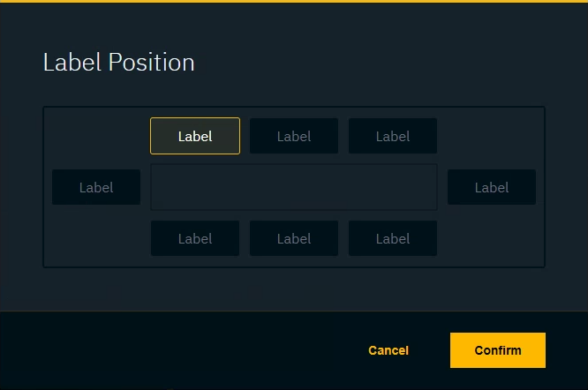This screenshot has width=588, height=390.
Task: Click the currently highlighted Label option
Action: pos(195,136)
